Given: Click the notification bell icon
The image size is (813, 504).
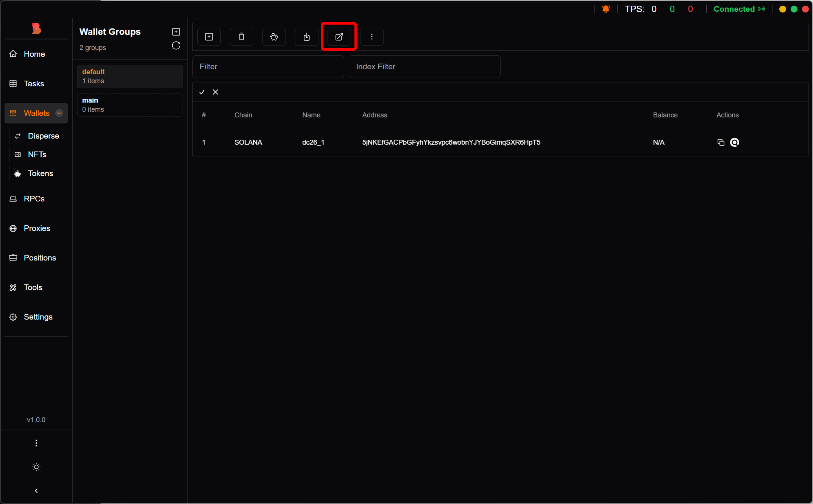Looking at the screenshot, I should click(606, 9).
